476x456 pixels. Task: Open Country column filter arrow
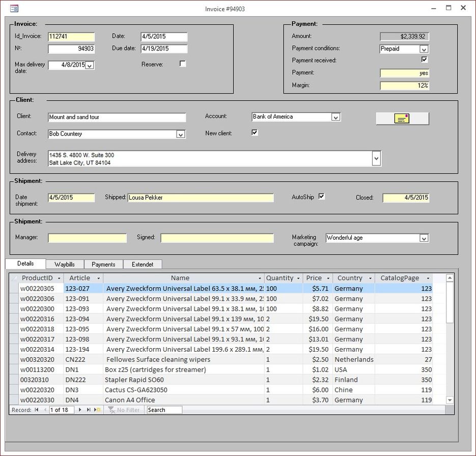(370, 278)
